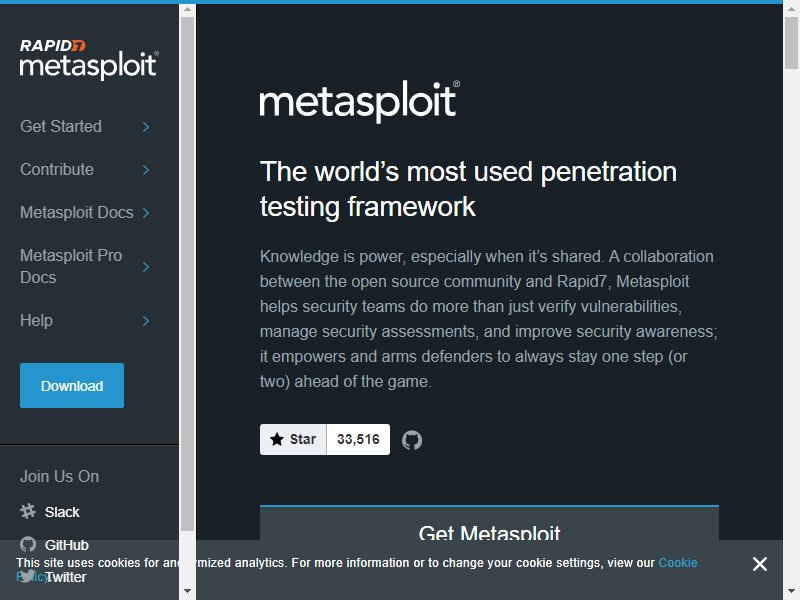800x600 pixels.
Task: Click the Metasploit logo in main content
Action: point(360,101)
